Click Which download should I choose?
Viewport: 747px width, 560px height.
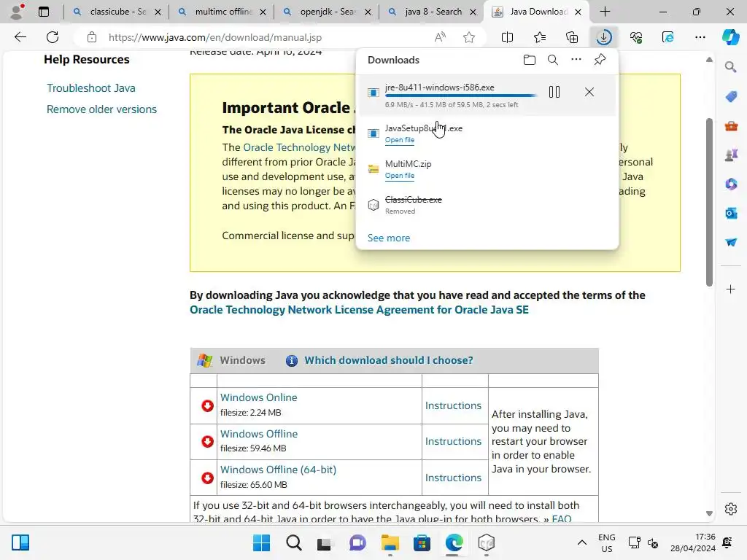coord(389,360)
